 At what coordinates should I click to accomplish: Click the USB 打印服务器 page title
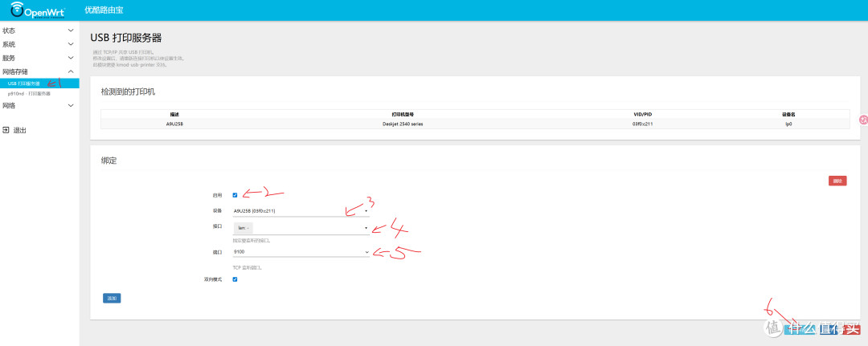125,38
